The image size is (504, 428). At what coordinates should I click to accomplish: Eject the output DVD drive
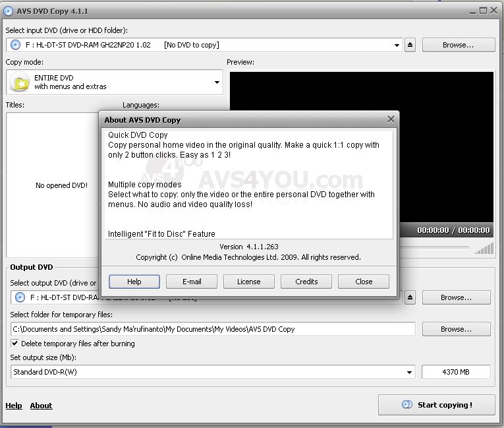coord(410,297)
